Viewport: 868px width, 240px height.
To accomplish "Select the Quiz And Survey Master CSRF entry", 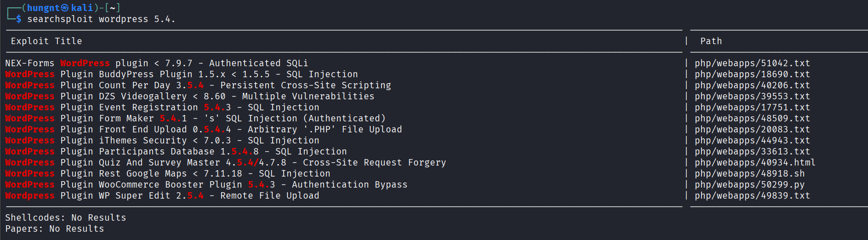I will [225, 162].
